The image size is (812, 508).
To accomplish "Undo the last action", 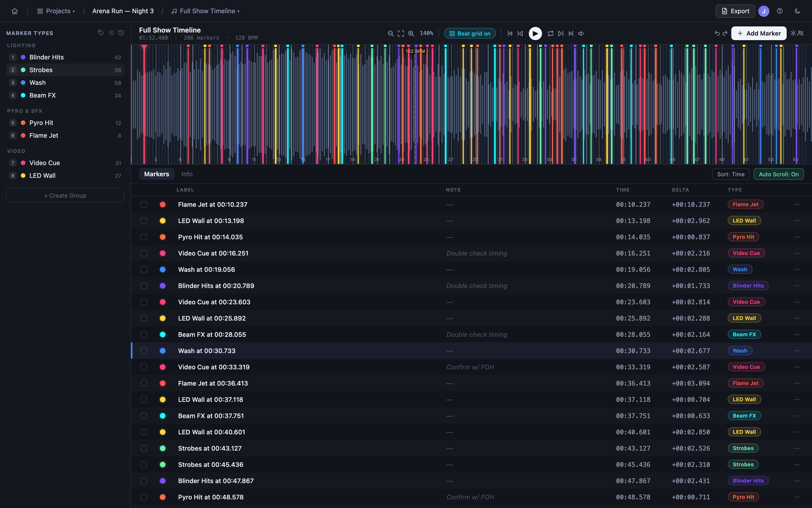I will tap(717, 33).
